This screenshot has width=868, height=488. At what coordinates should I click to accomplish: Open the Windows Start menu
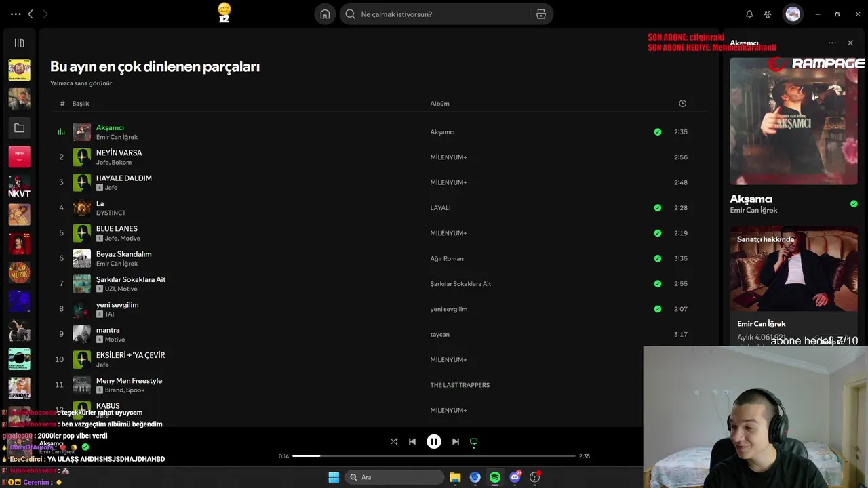(334, 477)
